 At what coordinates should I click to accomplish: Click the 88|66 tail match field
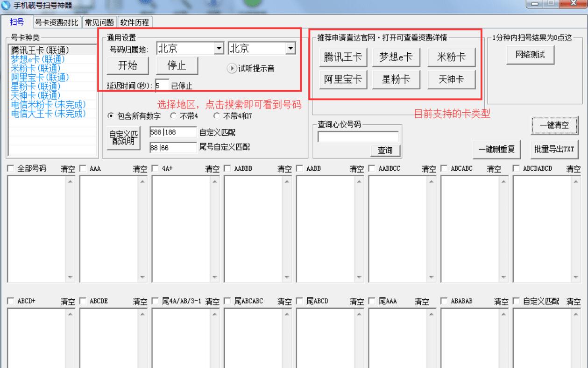172,147
